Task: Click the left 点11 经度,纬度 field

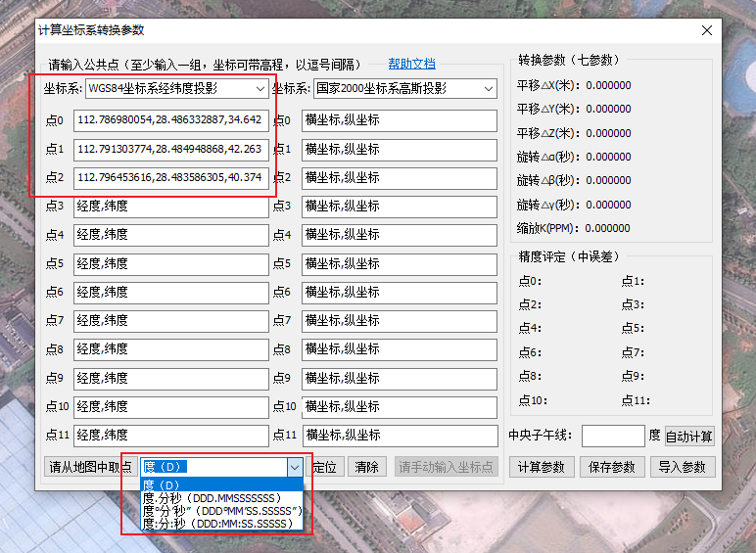Action: pyautogui.click(x=171, y=436)
